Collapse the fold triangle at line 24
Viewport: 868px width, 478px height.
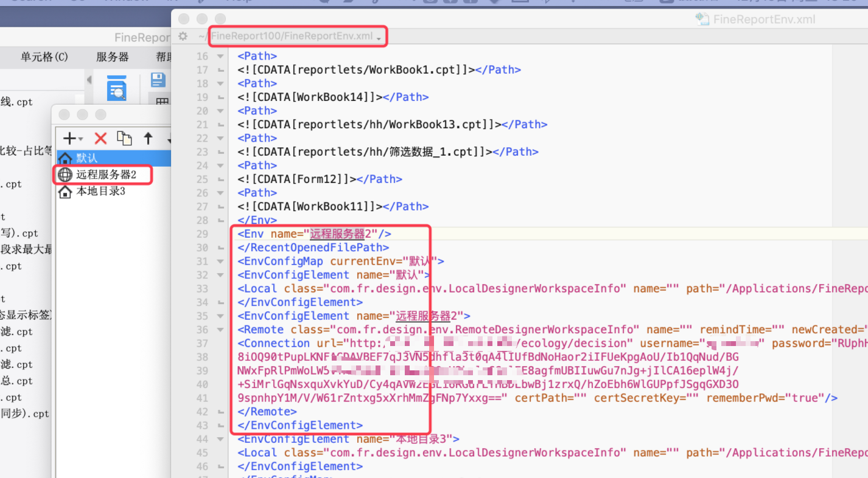[220, 165]
